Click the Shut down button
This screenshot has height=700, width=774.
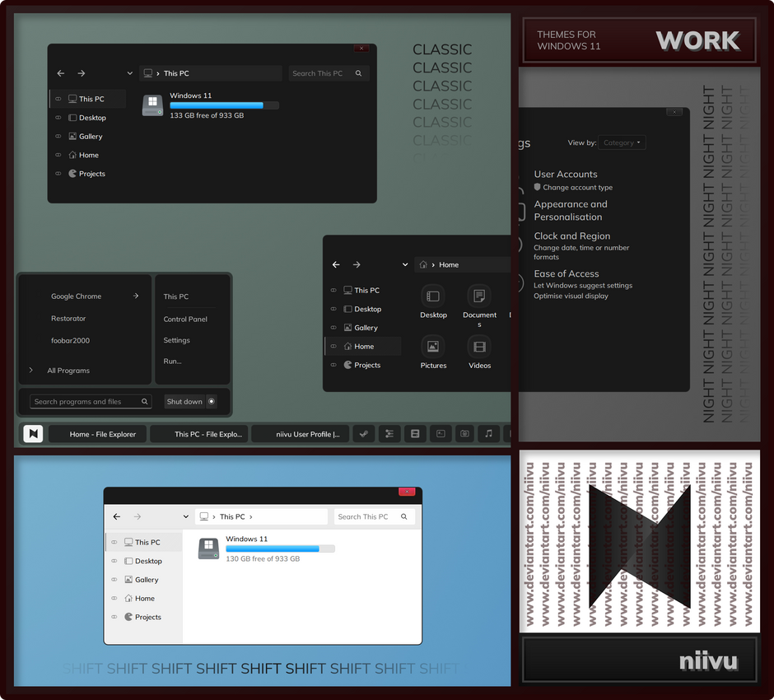[x=184, y=401]
